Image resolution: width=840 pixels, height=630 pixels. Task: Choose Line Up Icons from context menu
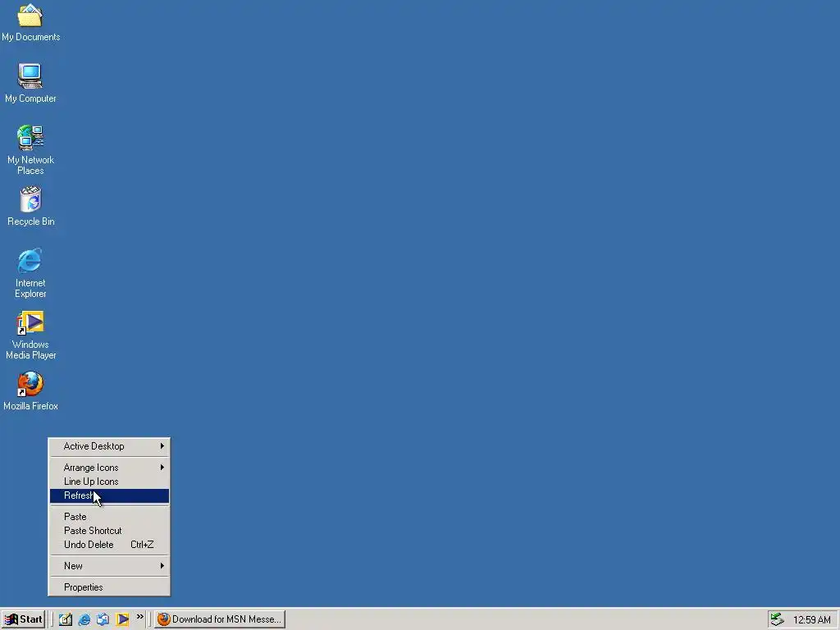tap(109, 482)
